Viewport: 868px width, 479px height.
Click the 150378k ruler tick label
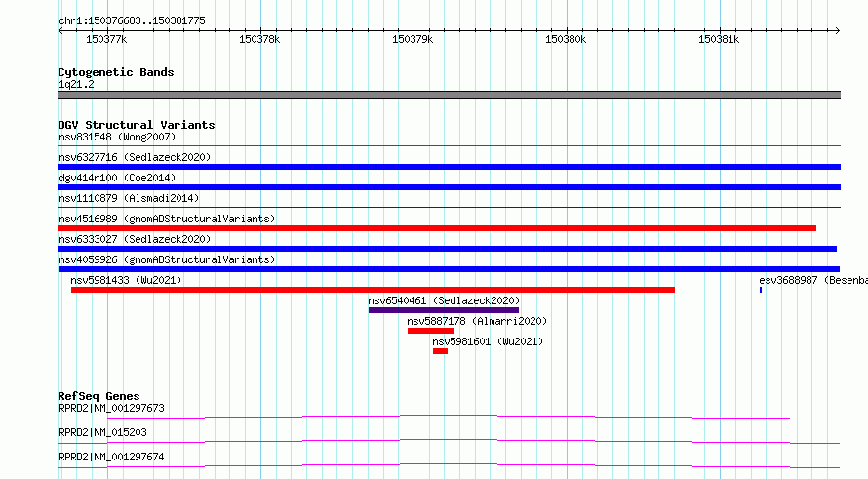coord(259,39)
